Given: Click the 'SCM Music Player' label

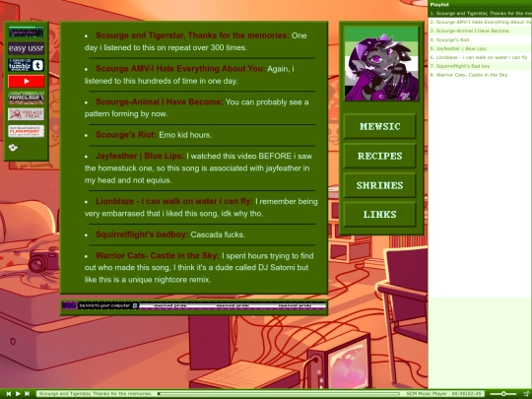Looking at the screenshot, I should [x=427, y=393].
